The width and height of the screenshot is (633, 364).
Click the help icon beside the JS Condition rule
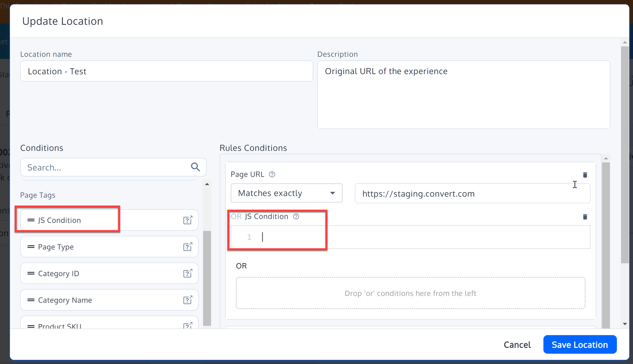tap(296, 216)
